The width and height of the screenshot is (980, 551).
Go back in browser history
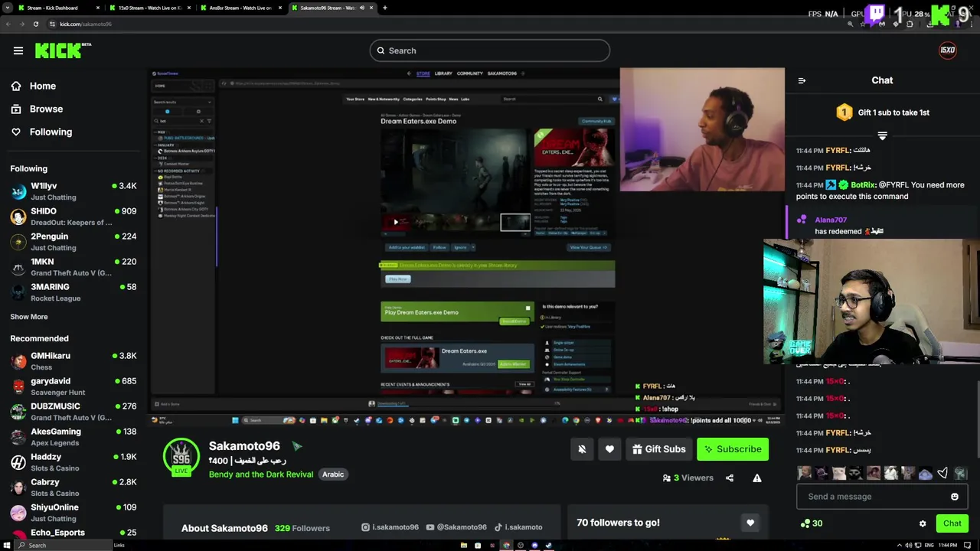[8, 24]
